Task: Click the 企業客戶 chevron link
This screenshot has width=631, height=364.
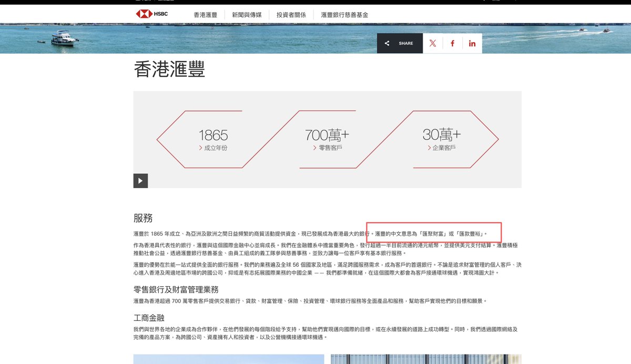Action: [441, 148]
